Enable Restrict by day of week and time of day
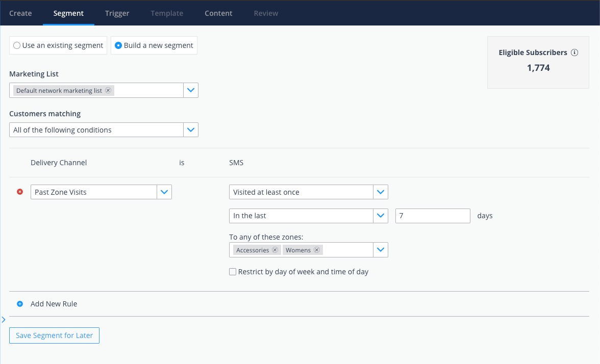Viewport: 600px width, 364px height. (233, 272)
